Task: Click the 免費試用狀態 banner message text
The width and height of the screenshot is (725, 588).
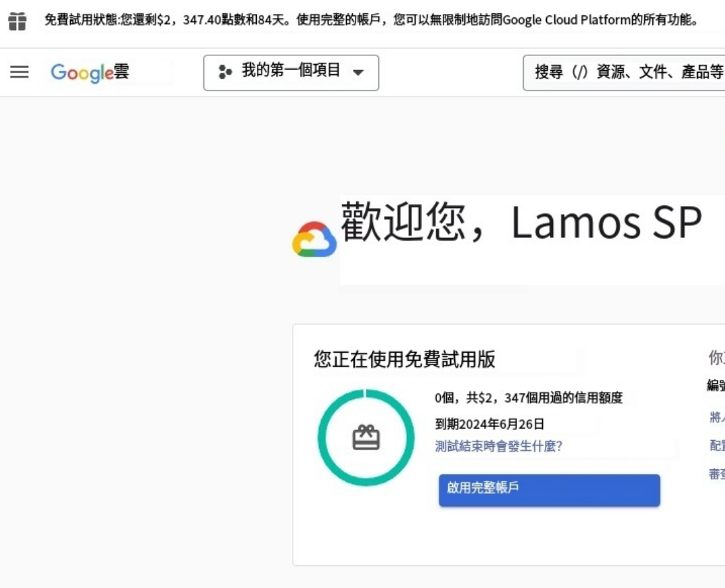Action: (372, 21)
